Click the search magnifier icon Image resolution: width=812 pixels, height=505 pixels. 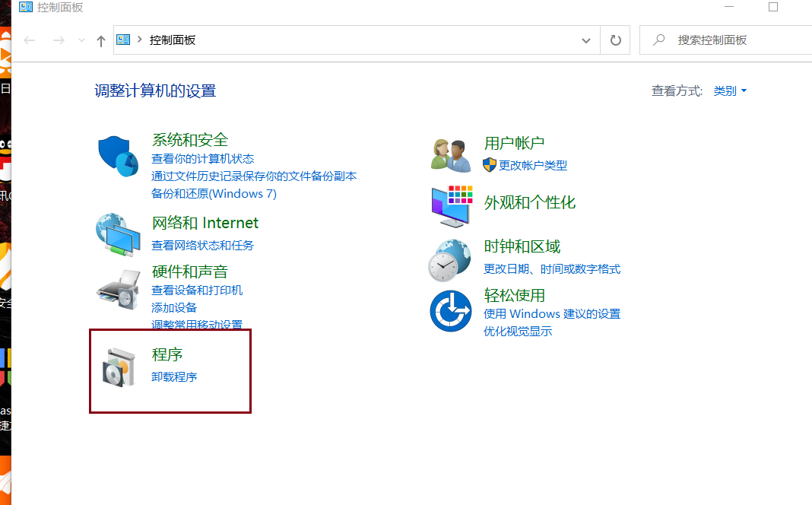tap(658, 40)
